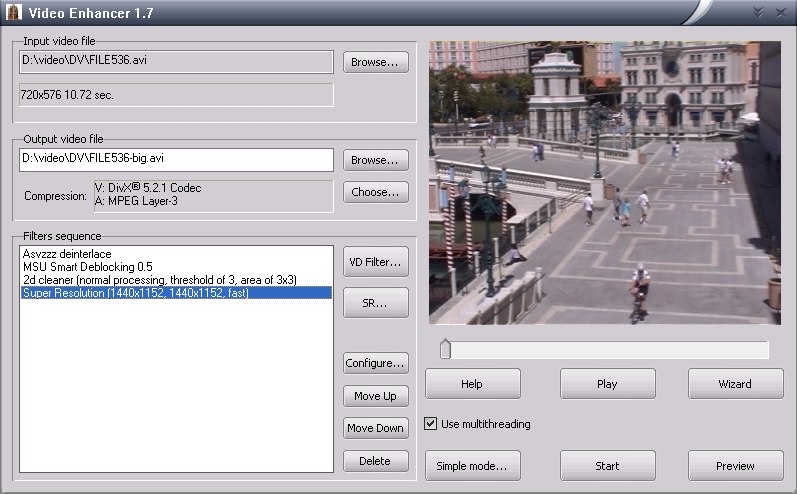Close the Video Enhancer window
This screenshot has height=494, width=797.
(781, 13)
